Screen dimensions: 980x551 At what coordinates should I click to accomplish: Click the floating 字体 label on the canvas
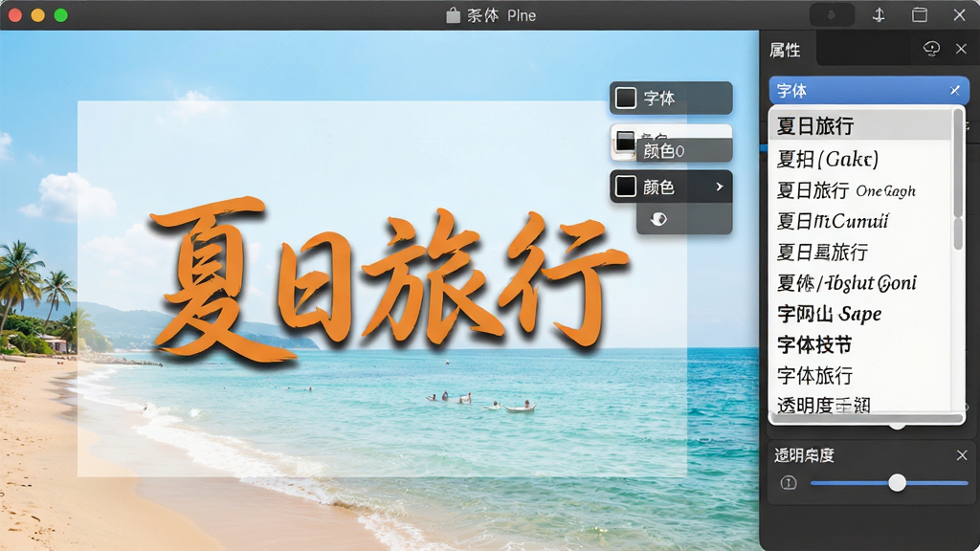659,99
